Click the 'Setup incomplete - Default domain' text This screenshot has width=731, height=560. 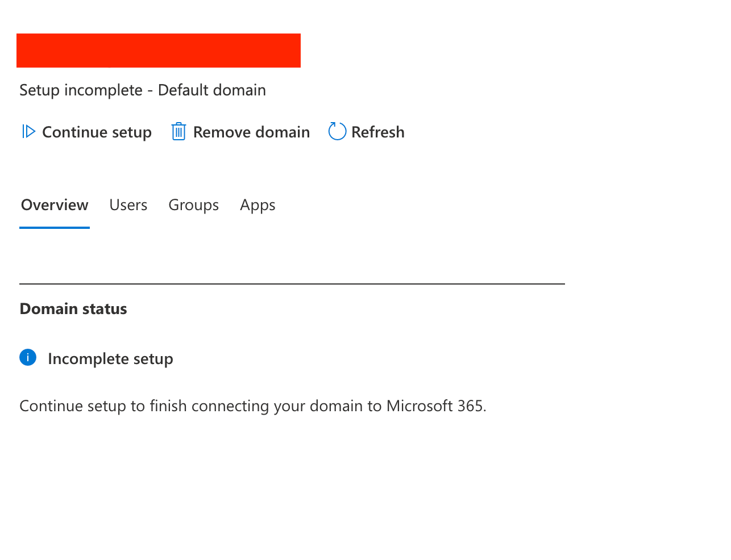click(x=143, y=90)
